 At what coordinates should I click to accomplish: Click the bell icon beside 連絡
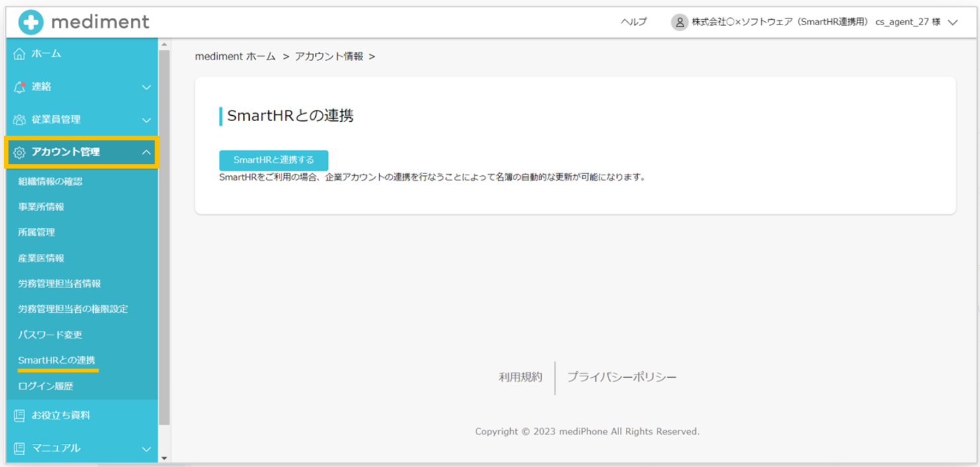click(20, 87)
